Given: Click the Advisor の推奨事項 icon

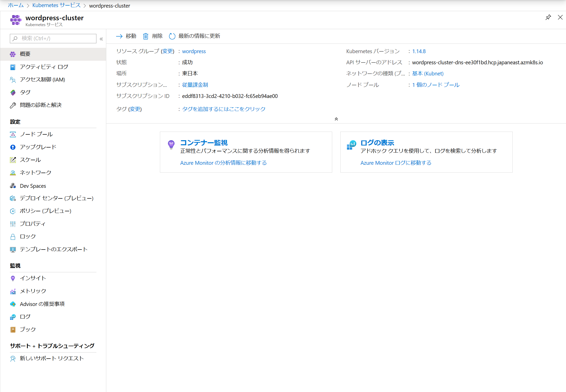Looking at the screenshot, I should [x=13, y=304].
